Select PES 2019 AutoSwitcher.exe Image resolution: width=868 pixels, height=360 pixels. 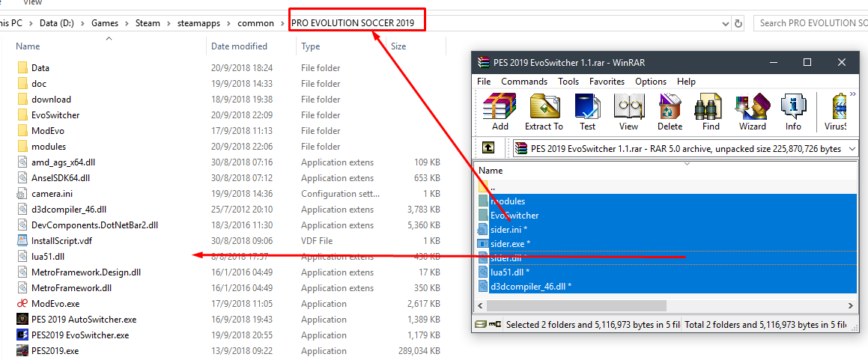click(x=84, y=320)
